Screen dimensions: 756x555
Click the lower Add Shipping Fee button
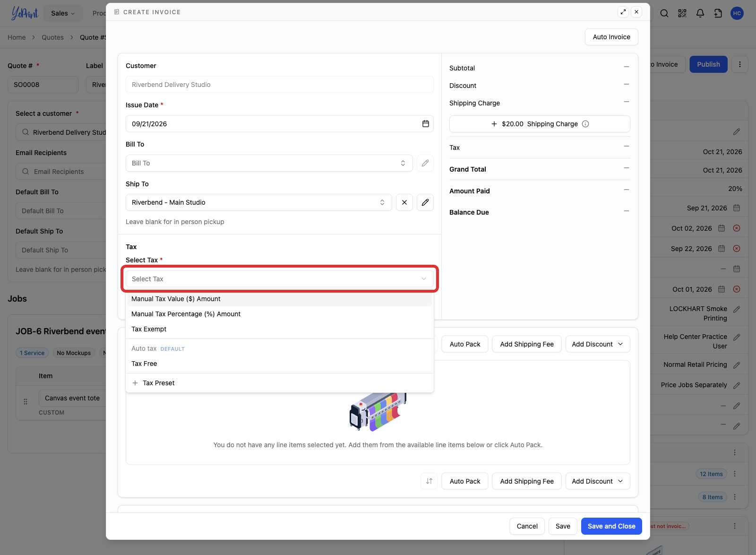527,481
